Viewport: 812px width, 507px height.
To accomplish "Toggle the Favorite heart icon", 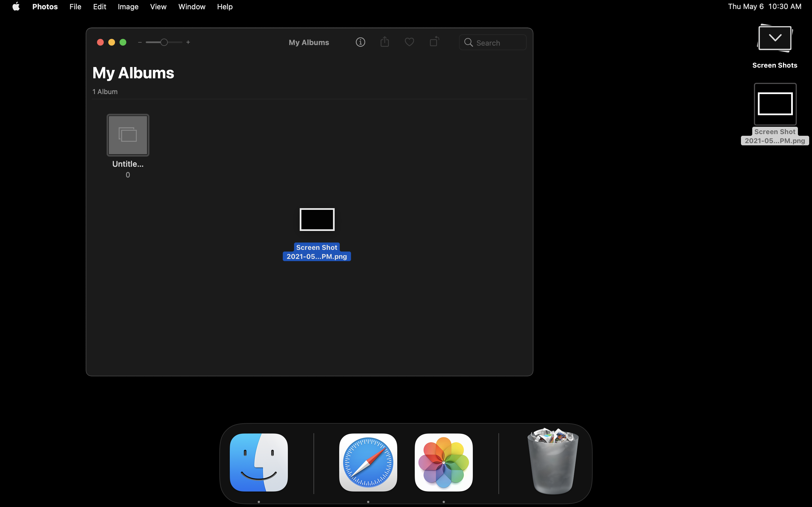I will [409, 42].
